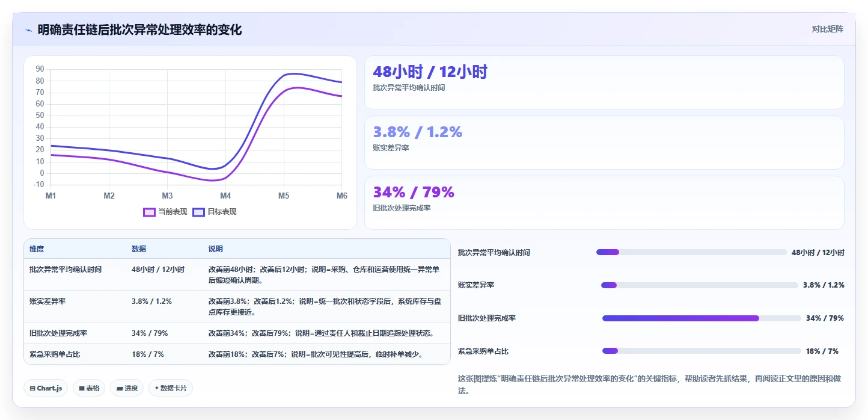
Task: Click the 账实差异率 progress bar
Action: pos(700,285)
